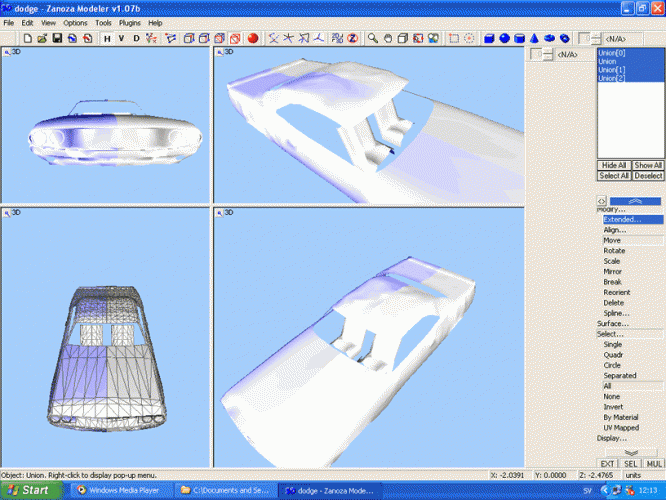Viewport: 666px width, 500px height.
Task: Select the red sphere icon in toolbar
Action: pos(253,38)
